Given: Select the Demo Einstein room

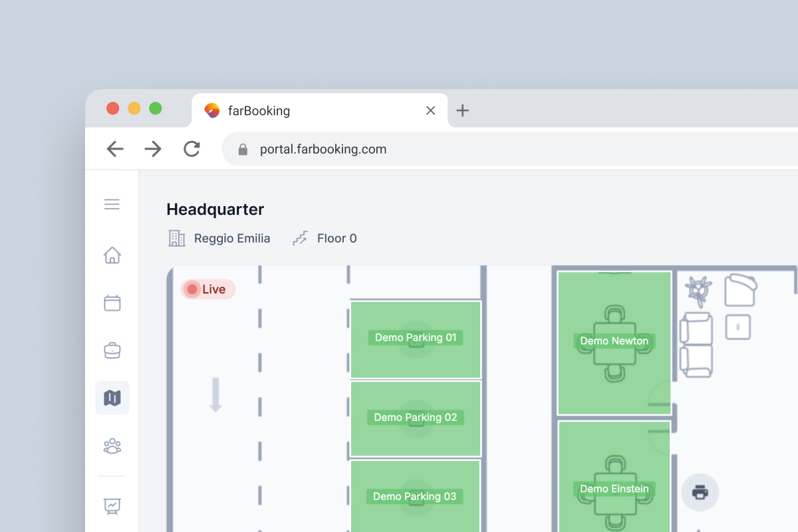Looking at the screenshot, I should [614, 476].
